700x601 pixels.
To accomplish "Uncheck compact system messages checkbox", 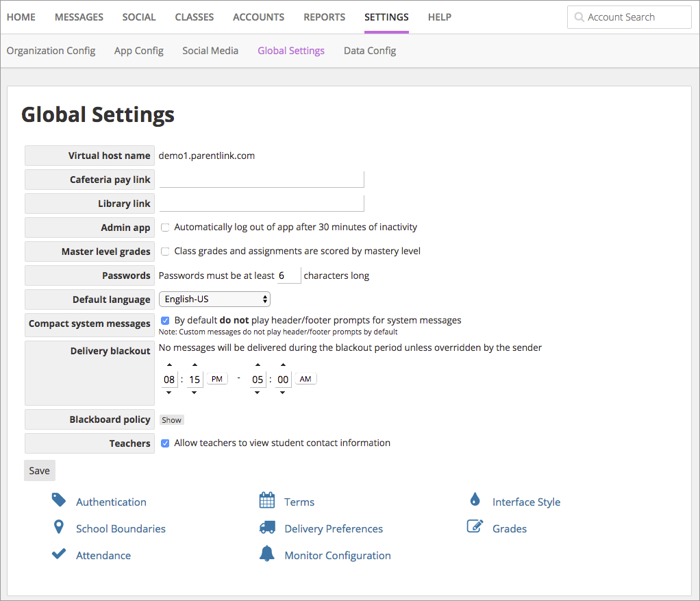I will (x=165, y=321).
